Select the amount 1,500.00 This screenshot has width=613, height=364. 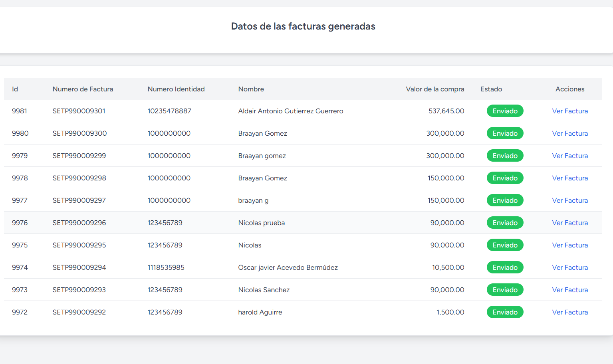pyautogui.click(x=450, y=312)
